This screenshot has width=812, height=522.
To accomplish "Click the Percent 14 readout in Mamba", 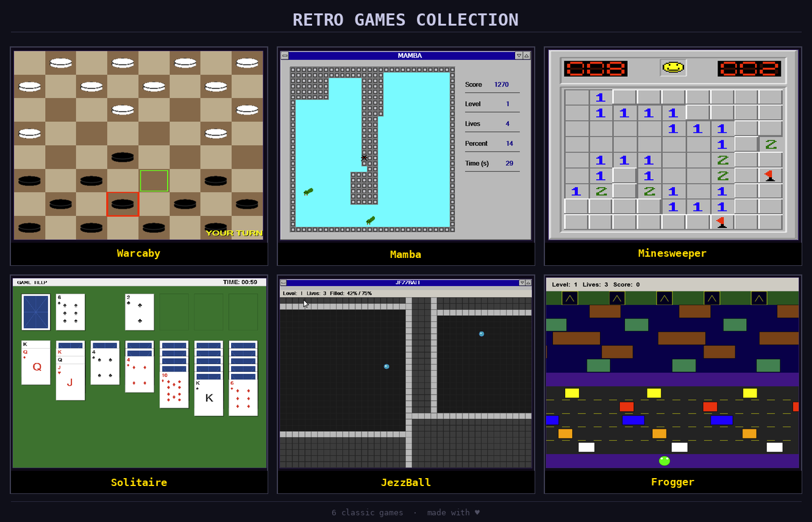I will pyautogui.click(x=489, y=143).
